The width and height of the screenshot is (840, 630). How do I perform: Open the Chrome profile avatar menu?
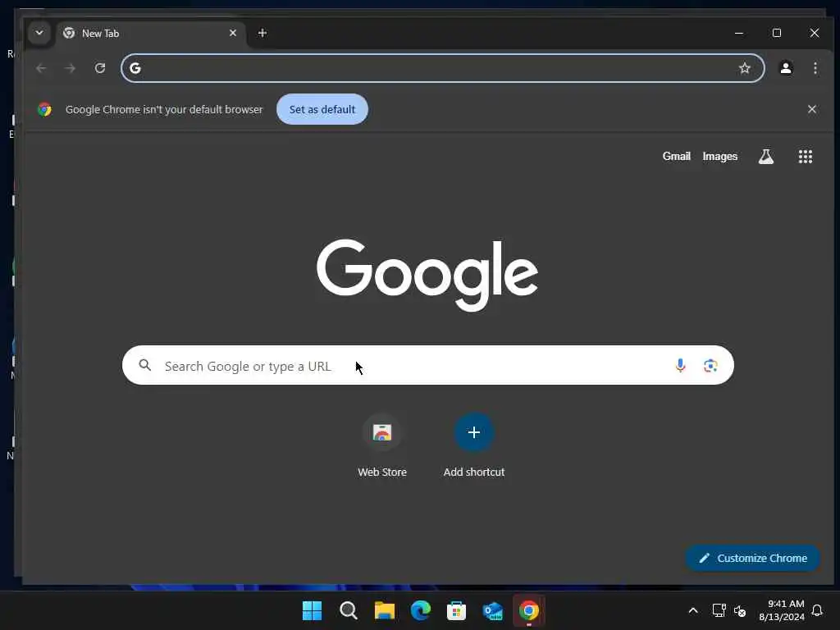tap(785, 68)
